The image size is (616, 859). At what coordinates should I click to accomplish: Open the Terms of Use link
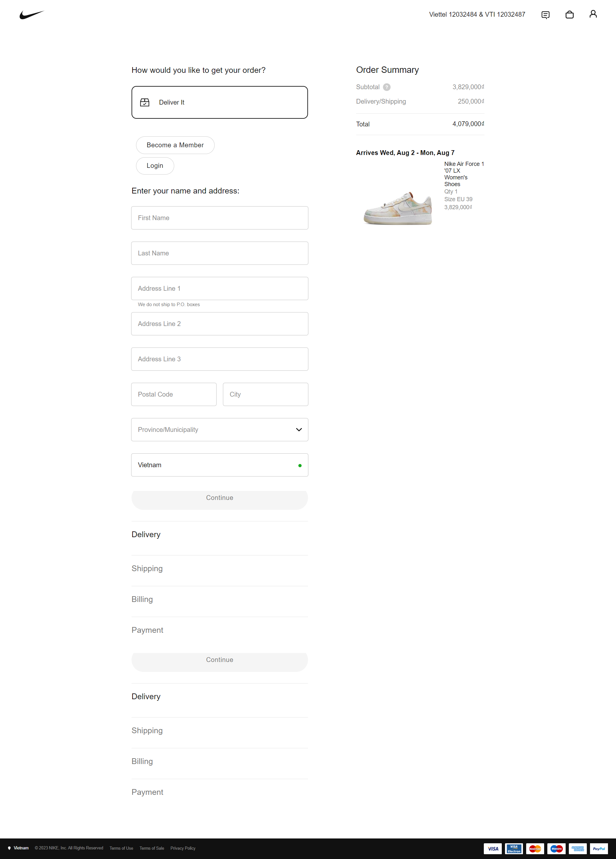pyautogui.click(x=121, y=848)
